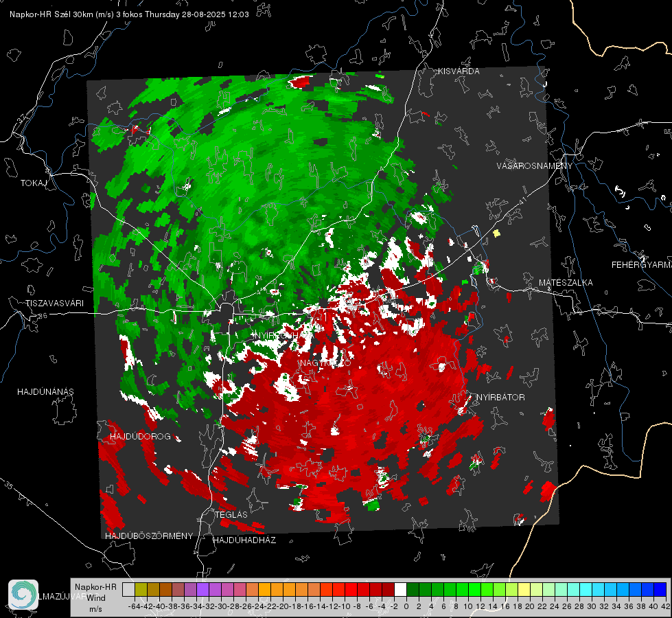Pick the yellow swatch between 18 and 20

click(524, 590)
